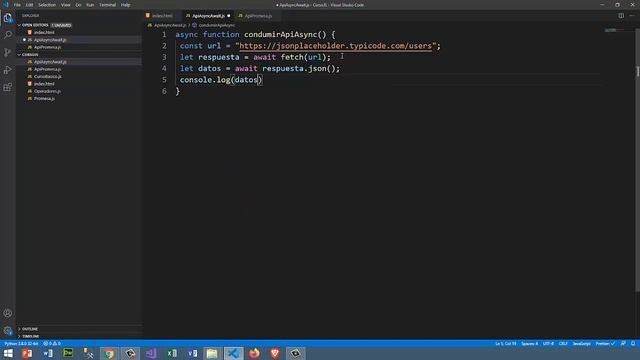Select ApiPromesa.js under Open Editors

(47, 47)
